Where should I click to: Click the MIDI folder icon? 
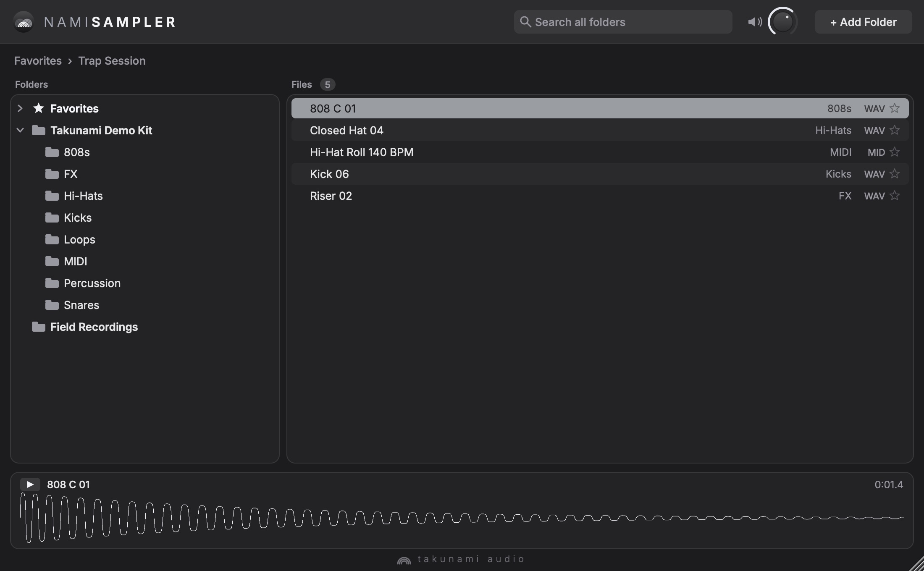point(52,261)
